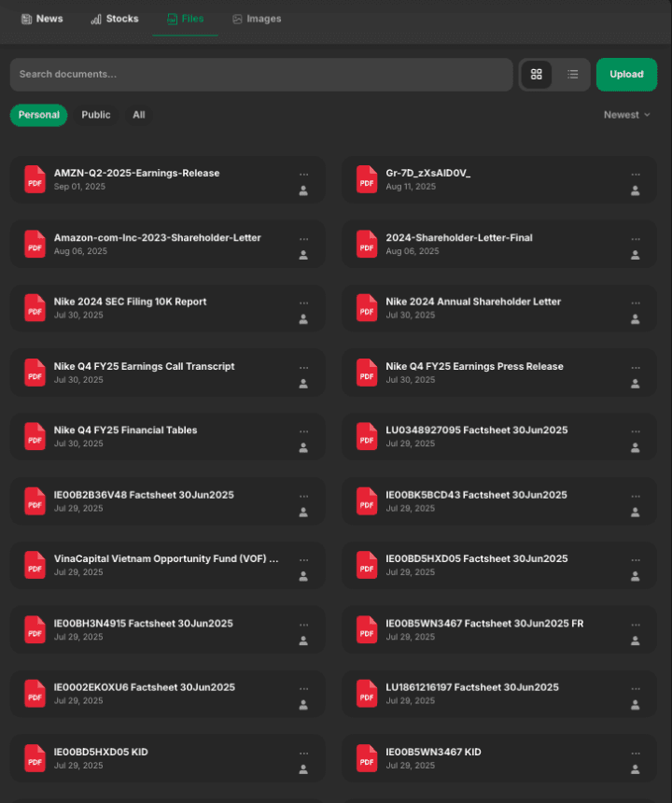The height and width of the screenshot is (803, 672).
Task: Switch to the Images tab
Action: click(x=257, y=19)
